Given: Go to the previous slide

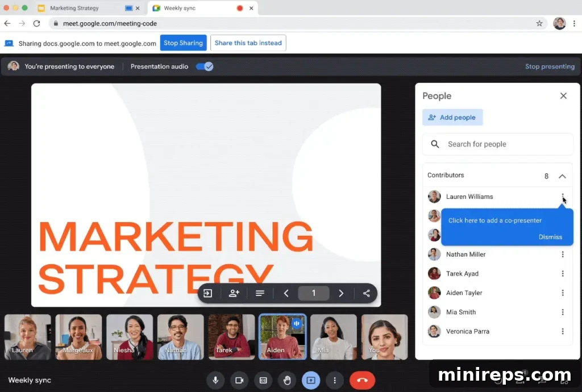Looking at the screenshot, I should pyautogui.click(x=286, y=293).
